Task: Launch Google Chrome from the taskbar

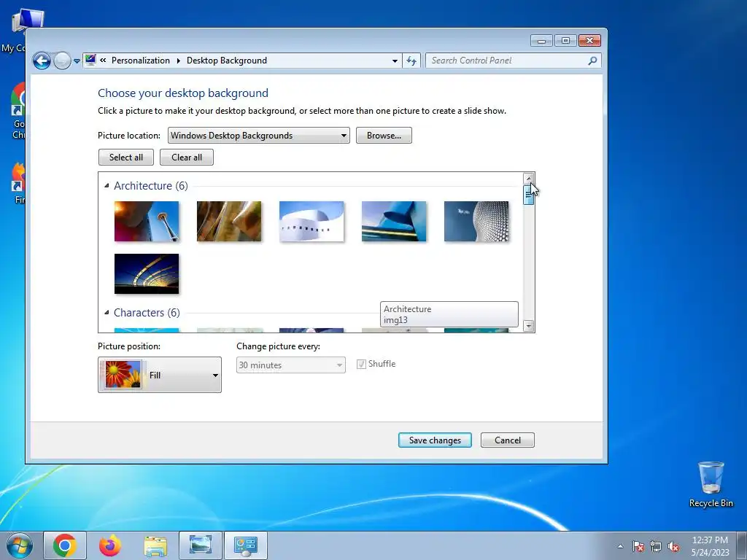Action: coord(65,545)
